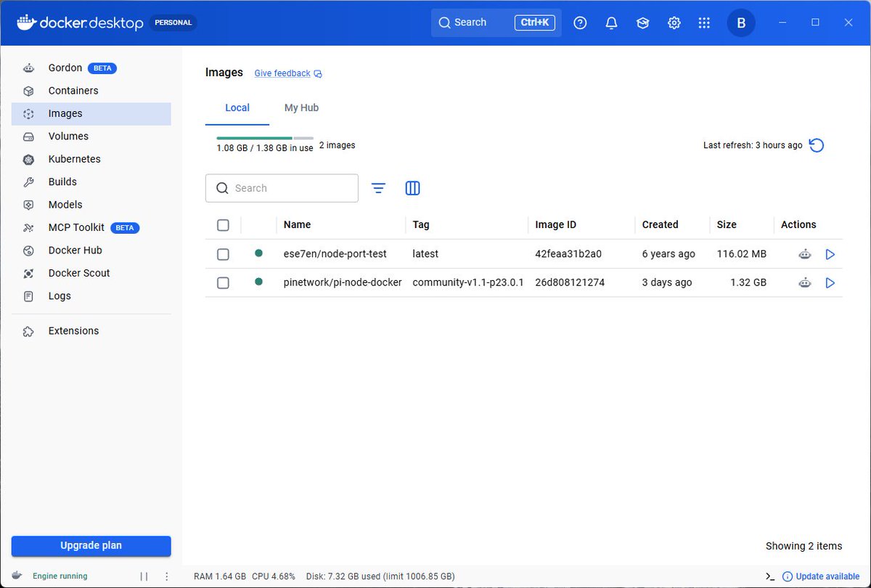Viewport: 871px width, 588px height.
Task: Click the RAM 1.64 GB status entry
Action: pos(220,576)
